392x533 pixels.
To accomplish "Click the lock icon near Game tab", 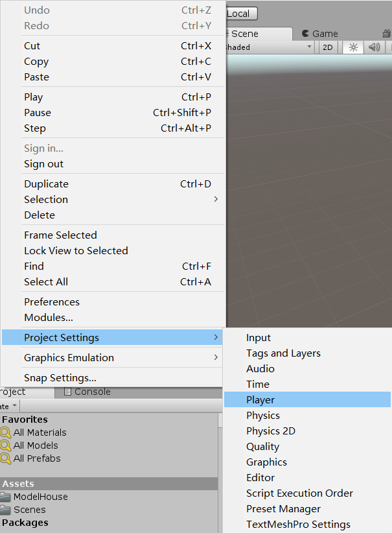I will (x=386, y=33).
